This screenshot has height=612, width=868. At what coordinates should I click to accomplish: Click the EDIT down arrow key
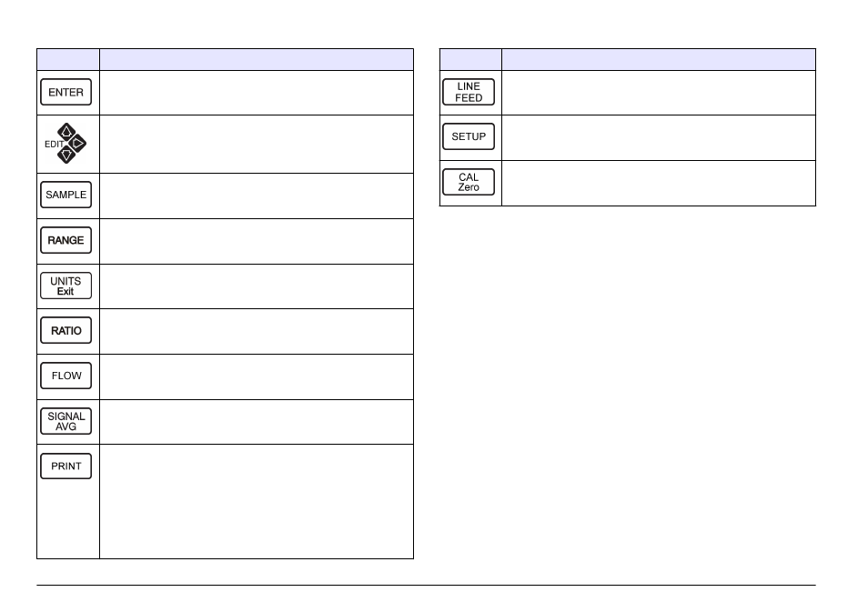coord(66,155)
